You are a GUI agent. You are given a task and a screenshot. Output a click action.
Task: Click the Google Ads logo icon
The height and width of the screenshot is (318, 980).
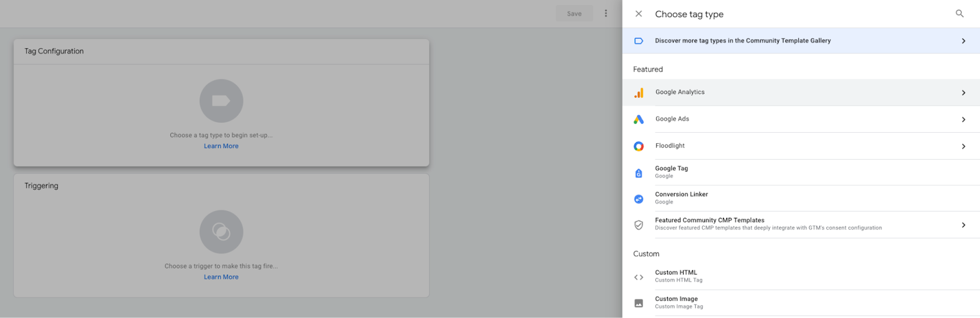pyautogui.click(x=639, y=119)
